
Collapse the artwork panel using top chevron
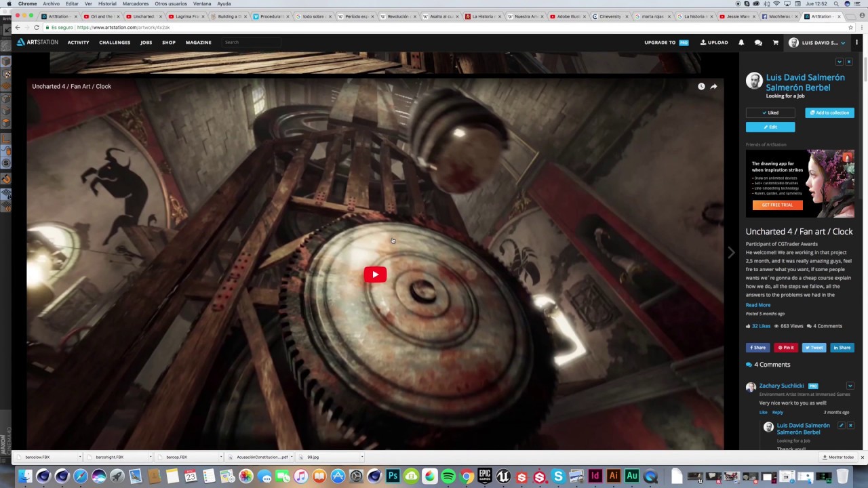[839, 62]
